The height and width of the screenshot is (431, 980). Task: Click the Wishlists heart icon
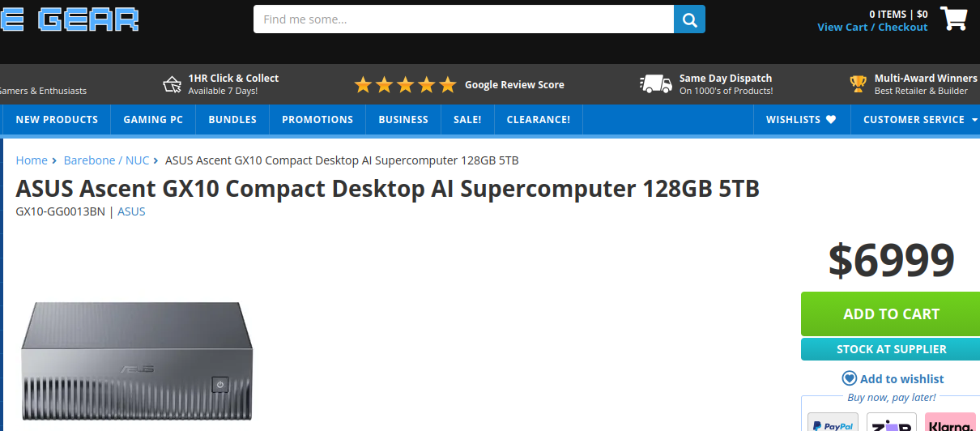(x=831, y=120)
